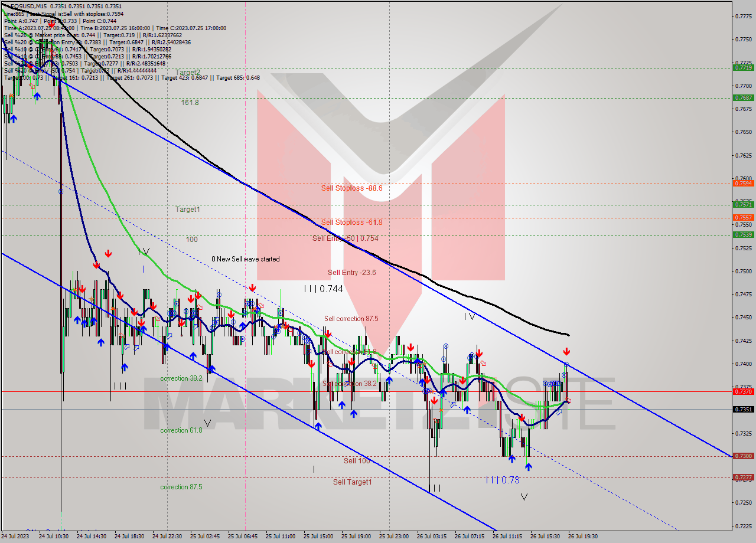Screen dimensions: 756x543
Task: Click the 'Target 423: 0.6847' text
Action: (x=188, y=78)
